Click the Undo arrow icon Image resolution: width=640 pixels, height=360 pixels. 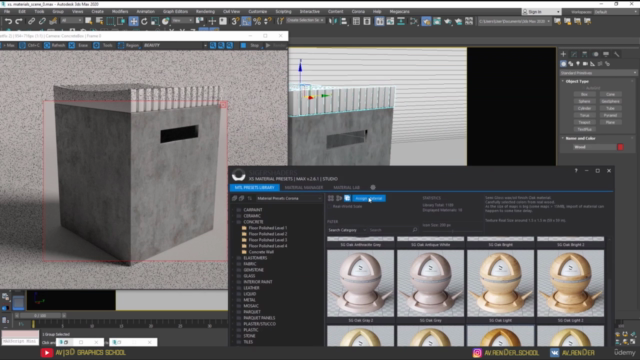pos(8,21)
